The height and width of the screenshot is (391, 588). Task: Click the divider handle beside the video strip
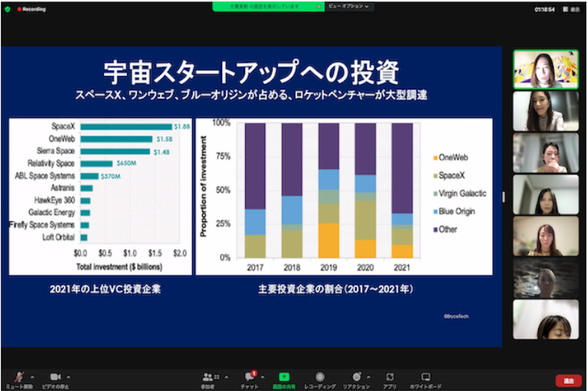(503, 197)
